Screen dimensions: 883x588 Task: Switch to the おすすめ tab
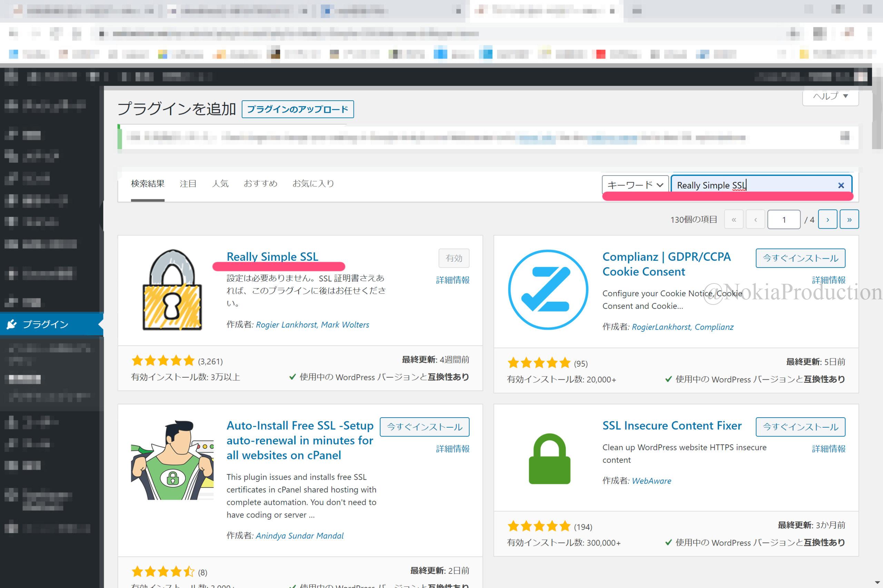pyautogui.click(x=260, y=183)
